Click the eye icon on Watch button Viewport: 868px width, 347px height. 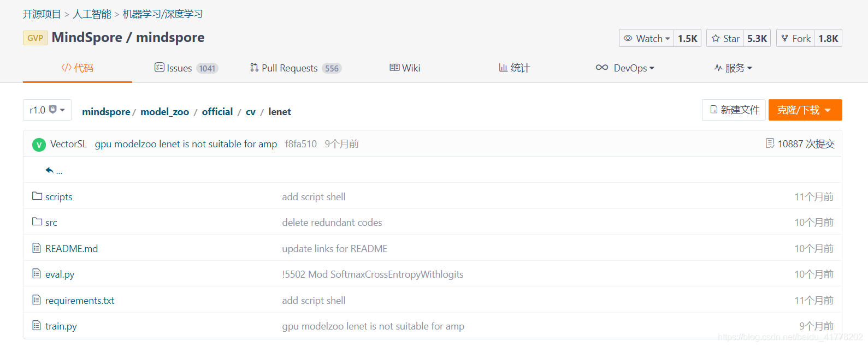[628, 38]
